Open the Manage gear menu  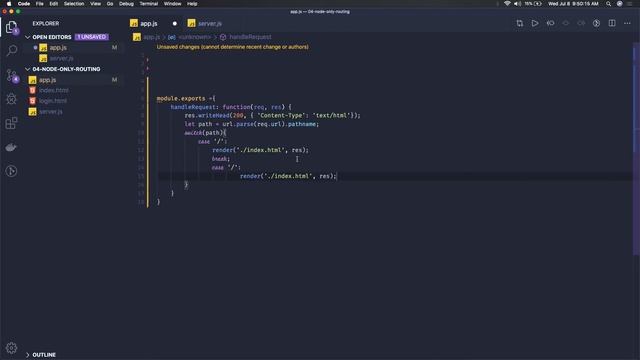[x=11, y=348]
